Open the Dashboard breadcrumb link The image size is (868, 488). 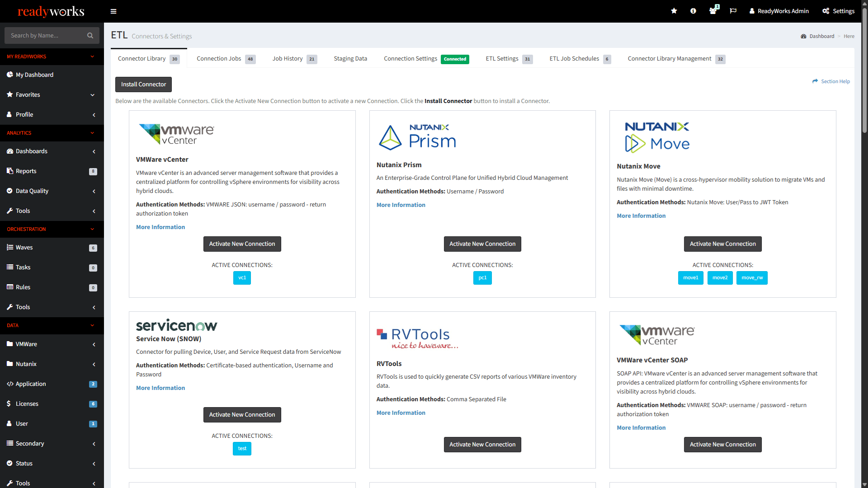821,36
